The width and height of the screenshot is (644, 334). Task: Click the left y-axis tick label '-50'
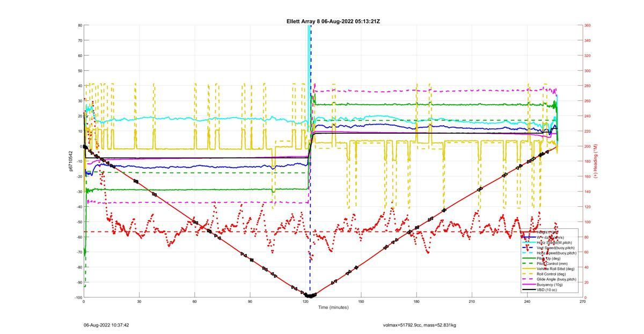[x=79, y=222]
